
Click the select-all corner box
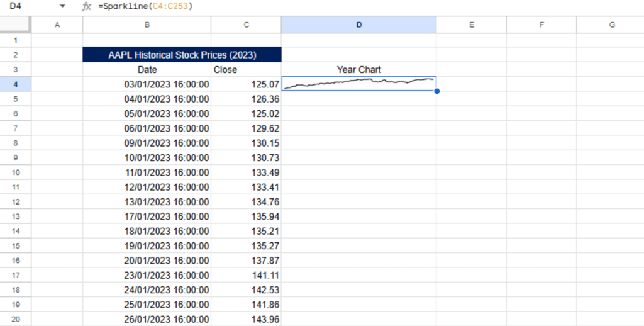pos(15,25)
